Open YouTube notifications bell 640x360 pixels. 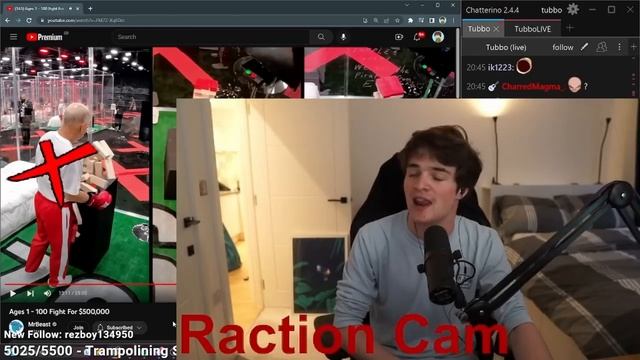click(418, 37)
